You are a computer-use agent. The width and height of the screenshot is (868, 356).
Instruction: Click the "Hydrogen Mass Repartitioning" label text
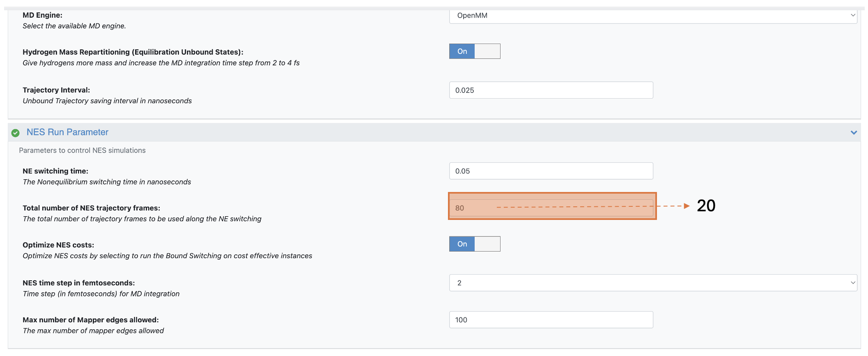click(x=133, y=52)
